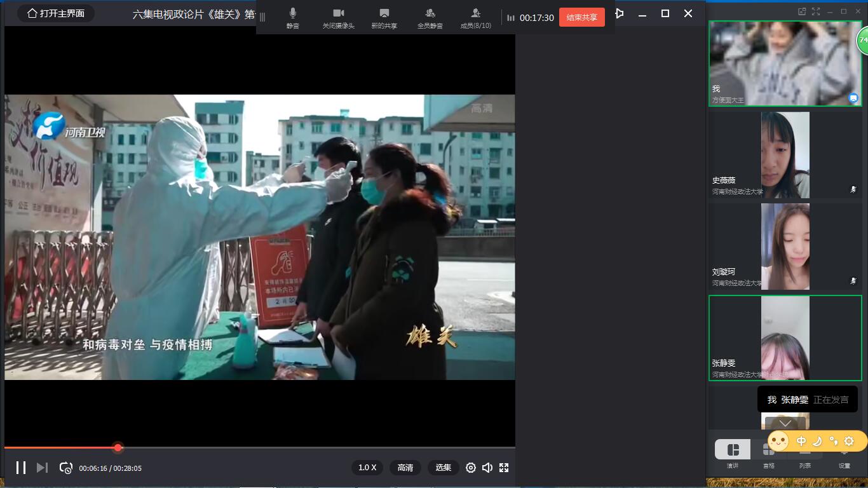Mute the microphone (静音)

tap(292, 18)
